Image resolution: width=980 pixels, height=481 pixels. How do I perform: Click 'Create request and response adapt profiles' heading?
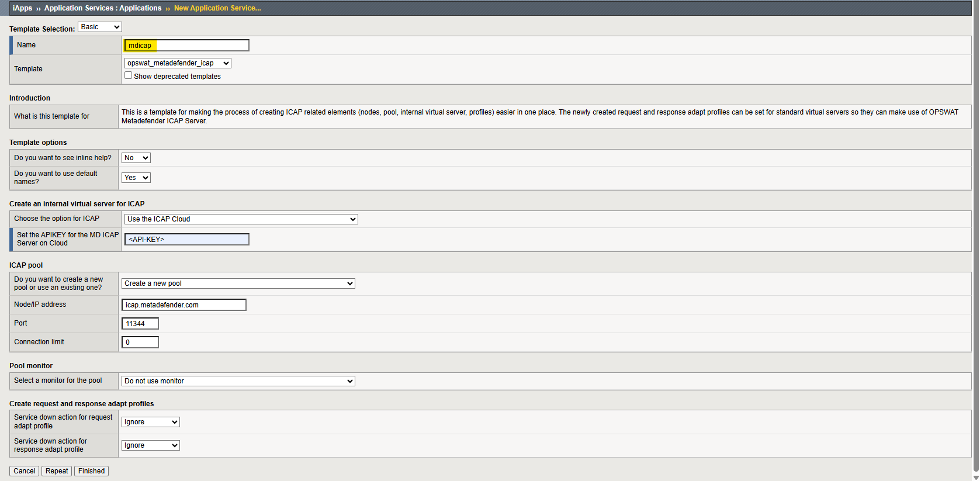[x=82, y=404]
